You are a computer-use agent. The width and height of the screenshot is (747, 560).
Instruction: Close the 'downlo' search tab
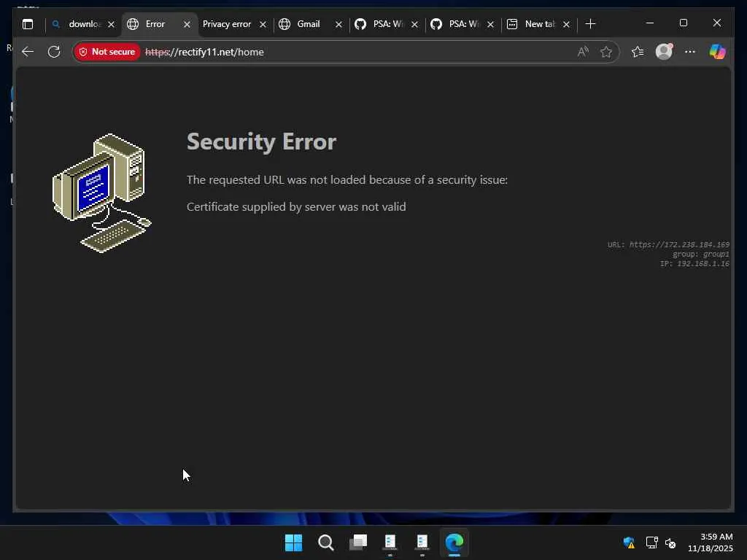(x=111, y=24)
